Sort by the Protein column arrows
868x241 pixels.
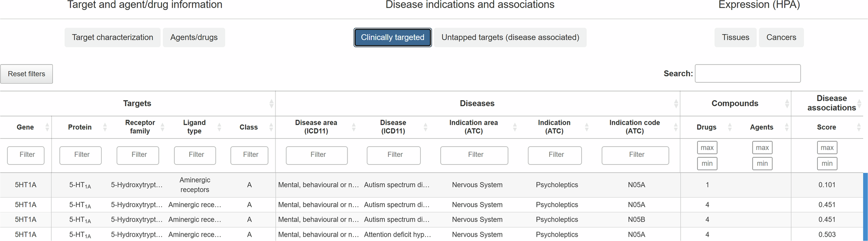click(x=105, y=127)
